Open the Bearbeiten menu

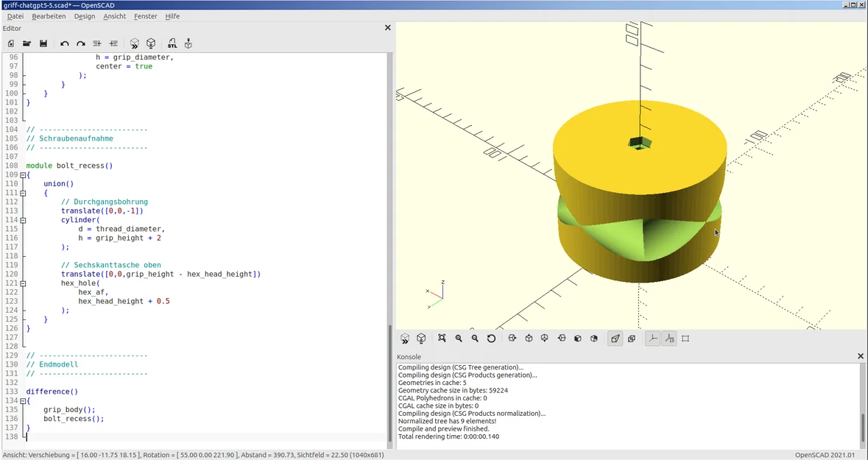[49, 16]
